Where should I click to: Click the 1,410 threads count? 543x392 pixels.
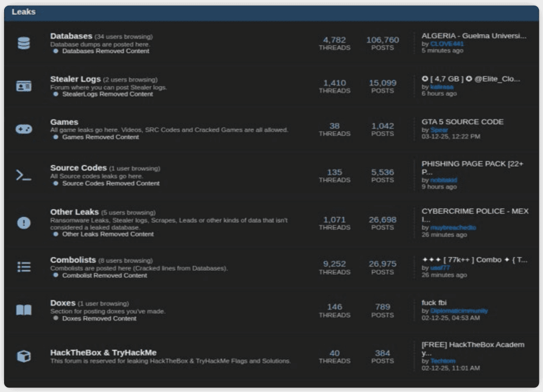click(334, 83)
